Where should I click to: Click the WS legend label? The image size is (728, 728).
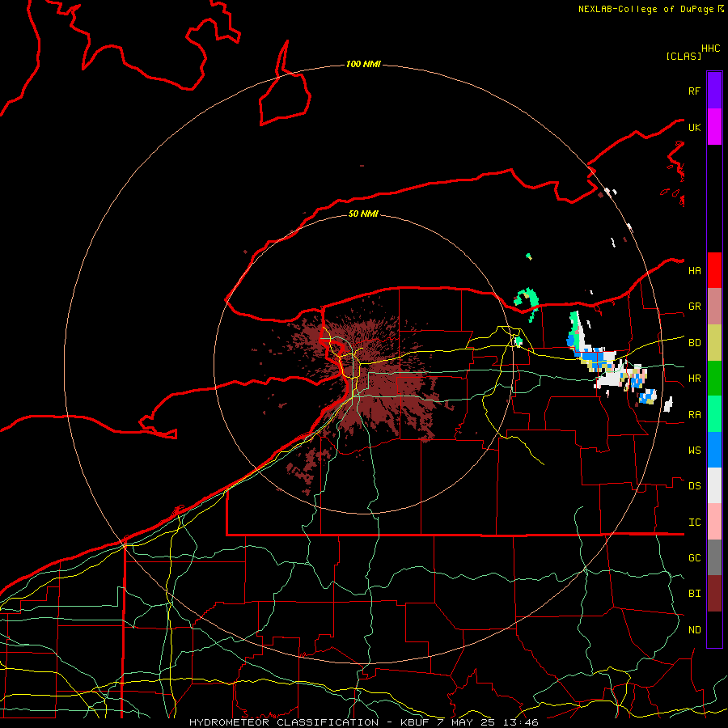click(694, 451)
